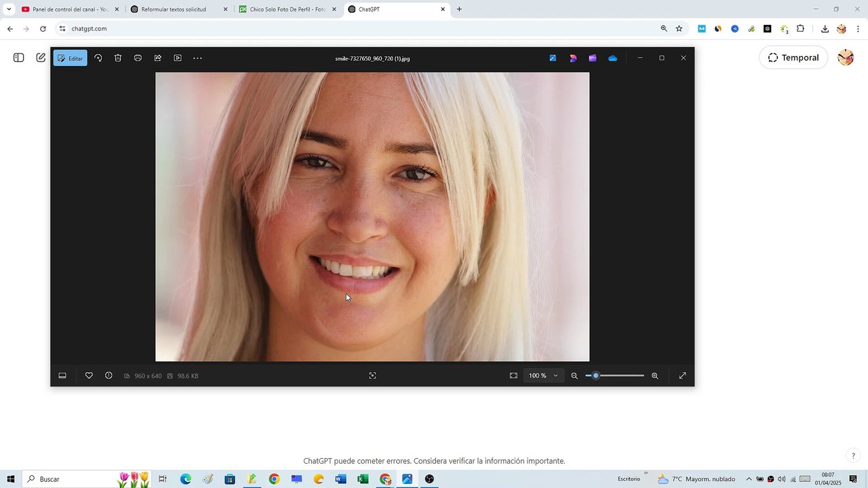Expand the 100 % zoom dropdown

[544, 375]
